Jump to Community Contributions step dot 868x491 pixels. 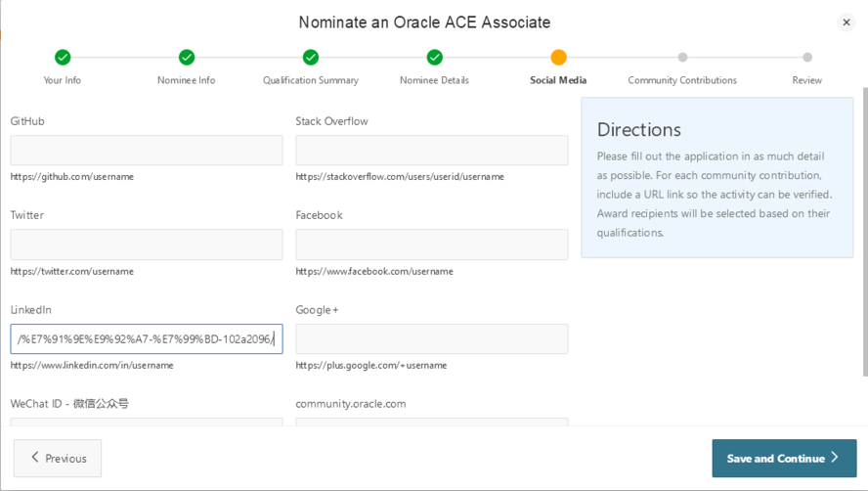tap(682, 58)
